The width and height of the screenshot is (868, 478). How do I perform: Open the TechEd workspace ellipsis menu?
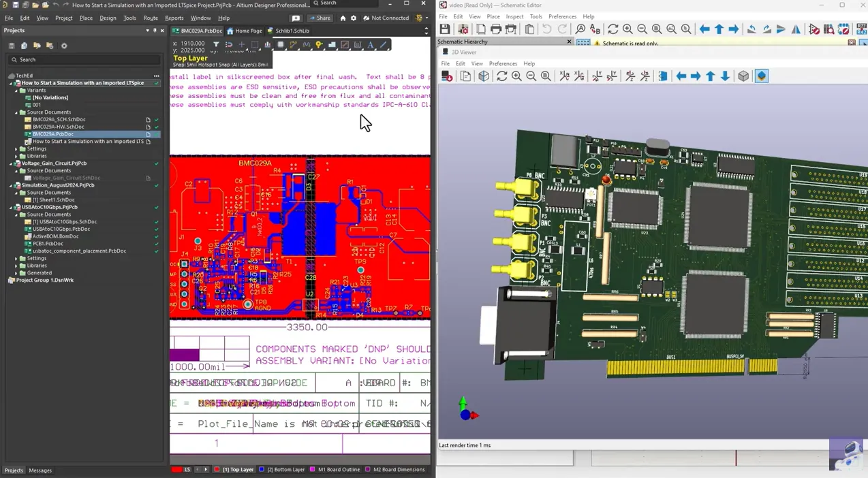[157, 76]
